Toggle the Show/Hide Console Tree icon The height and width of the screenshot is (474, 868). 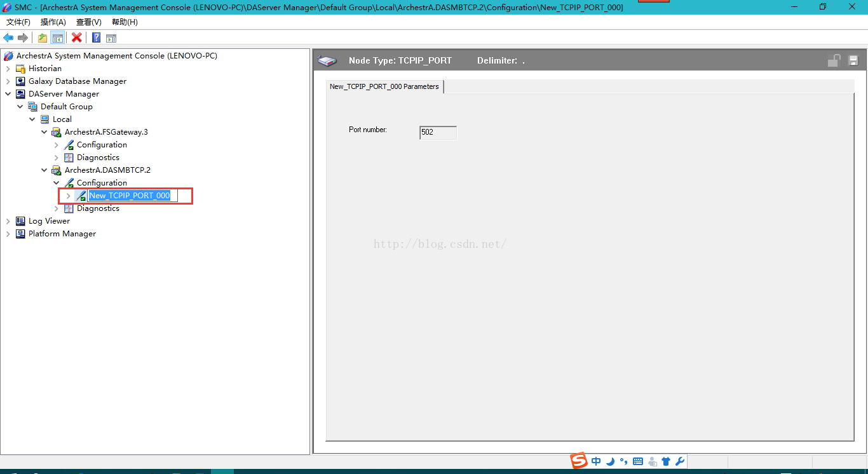58,38
